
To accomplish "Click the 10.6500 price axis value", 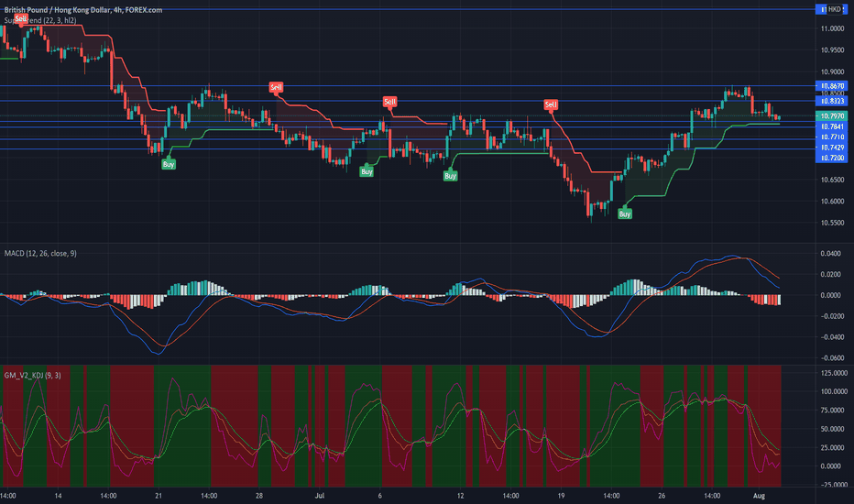I will 833,180.
